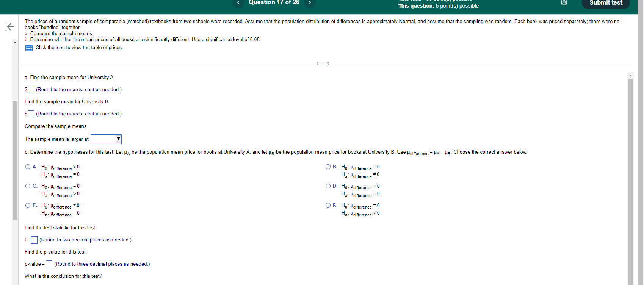Click 'Compare the sample means.' line in answers
Viewport: 644px width, 285px height.
(56, 126)
